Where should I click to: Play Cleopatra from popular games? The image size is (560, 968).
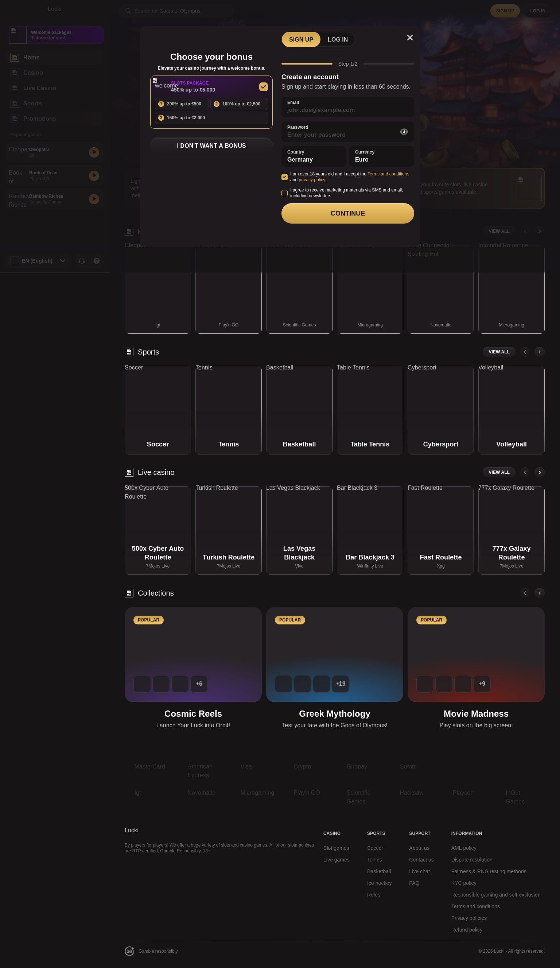click(x=94, y=152)
